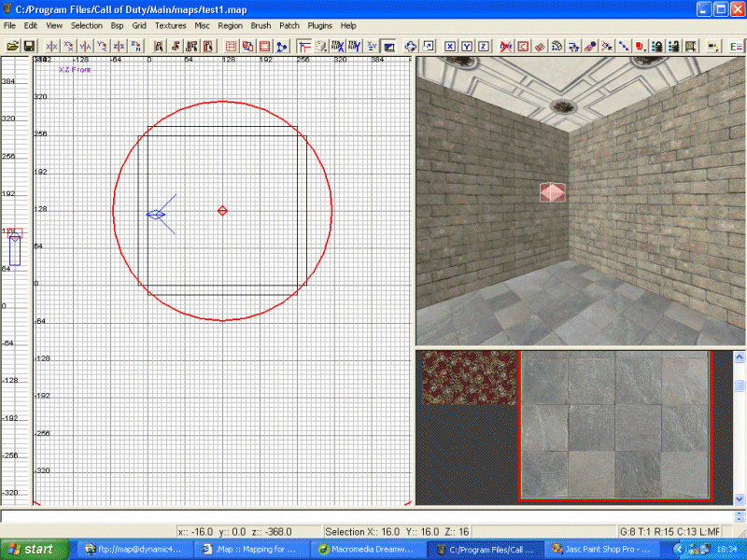Switch to the ftp://map@dynamic4 taskbar window
This screenshot has width=747, height=560.
(134, 549)
